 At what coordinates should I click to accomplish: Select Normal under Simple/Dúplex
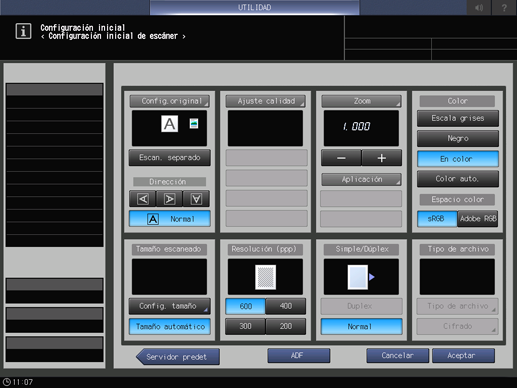361,327
